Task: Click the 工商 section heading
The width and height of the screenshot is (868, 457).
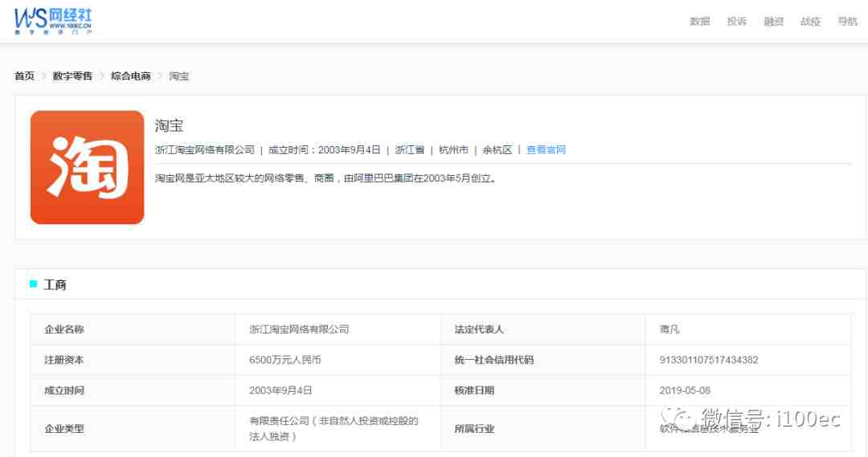Action: coord(55,285)
